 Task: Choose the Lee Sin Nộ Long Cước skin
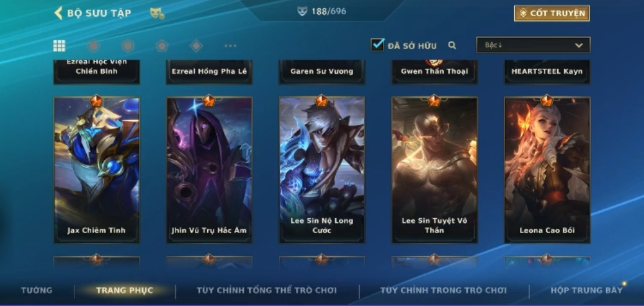[x=321, y=170]
